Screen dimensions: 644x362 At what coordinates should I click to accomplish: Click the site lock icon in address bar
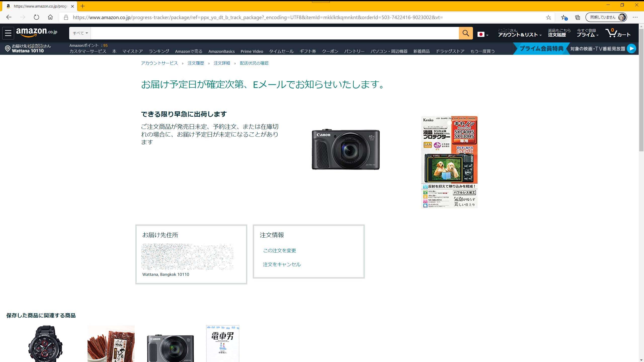click(66, 17)
